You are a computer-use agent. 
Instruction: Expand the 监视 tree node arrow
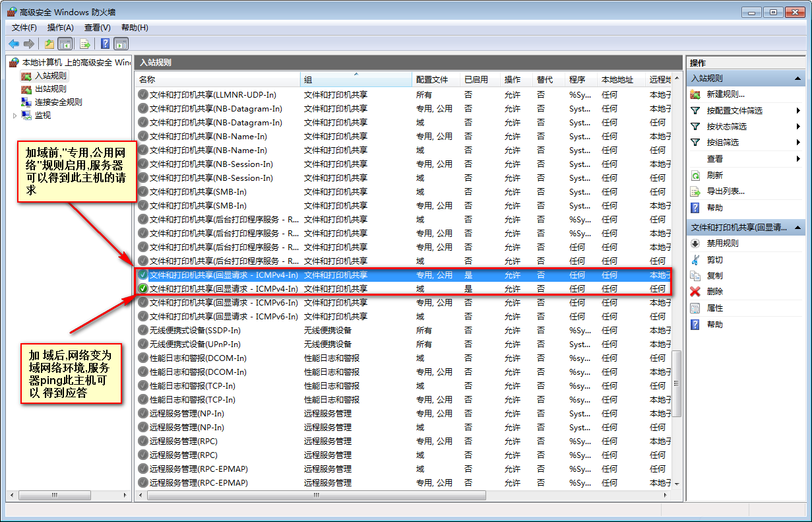tap(15, 115)
